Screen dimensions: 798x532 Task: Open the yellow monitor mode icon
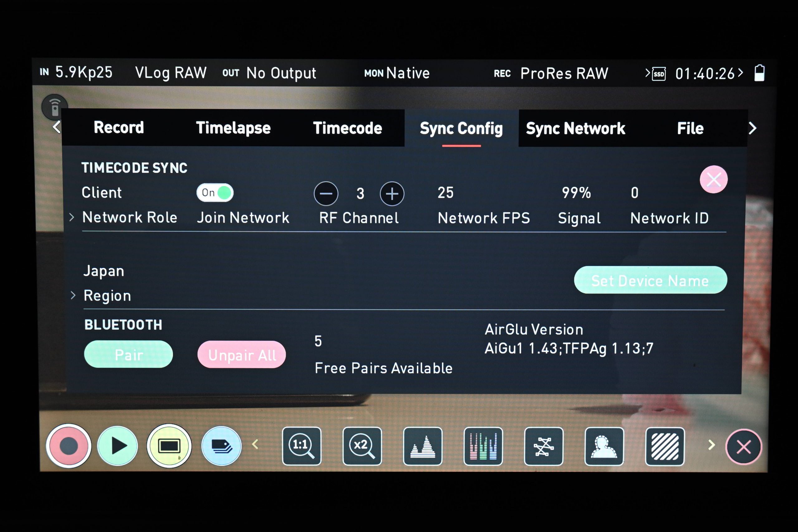[x=169, y=446]
